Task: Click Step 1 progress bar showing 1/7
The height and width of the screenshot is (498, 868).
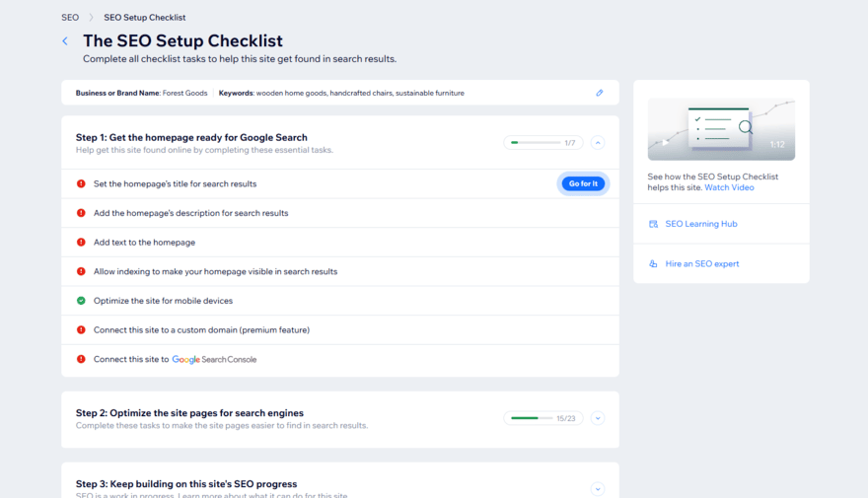Action: click(x=543, y=143)
